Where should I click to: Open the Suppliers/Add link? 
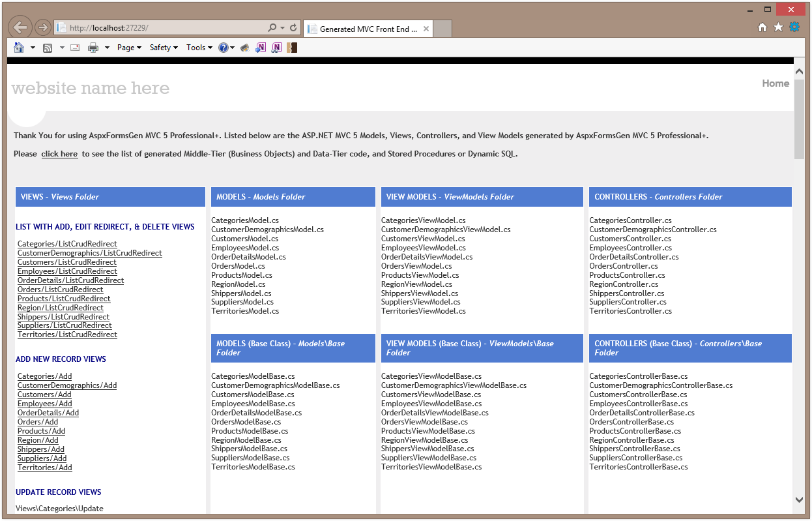tap(42, 458)
